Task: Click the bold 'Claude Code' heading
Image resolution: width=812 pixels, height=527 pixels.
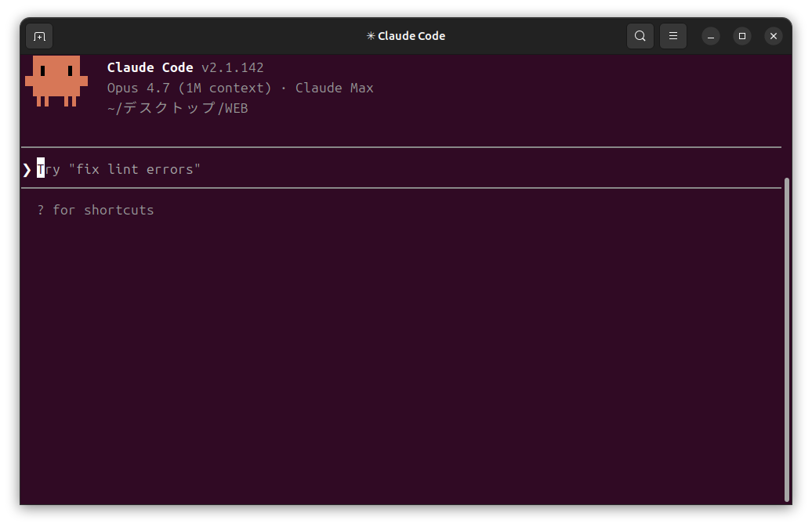Action: 150,68
